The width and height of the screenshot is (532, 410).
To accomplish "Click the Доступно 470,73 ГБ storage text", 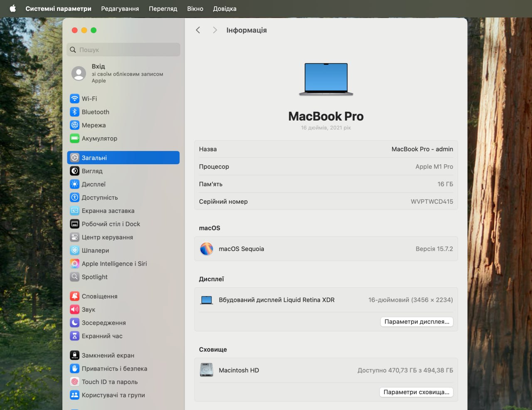I will [x=405, y=370].
